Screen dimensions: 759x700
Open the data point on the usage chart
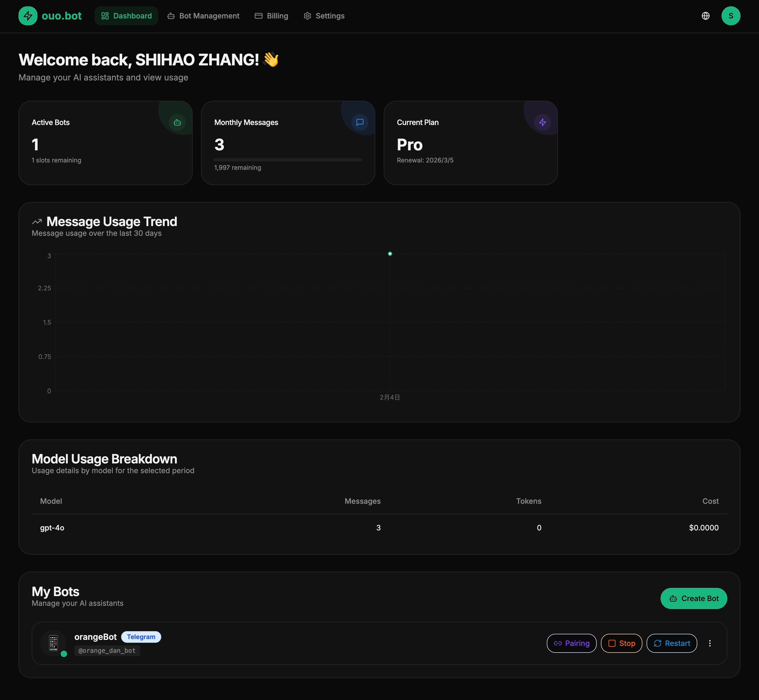[390, 253]
